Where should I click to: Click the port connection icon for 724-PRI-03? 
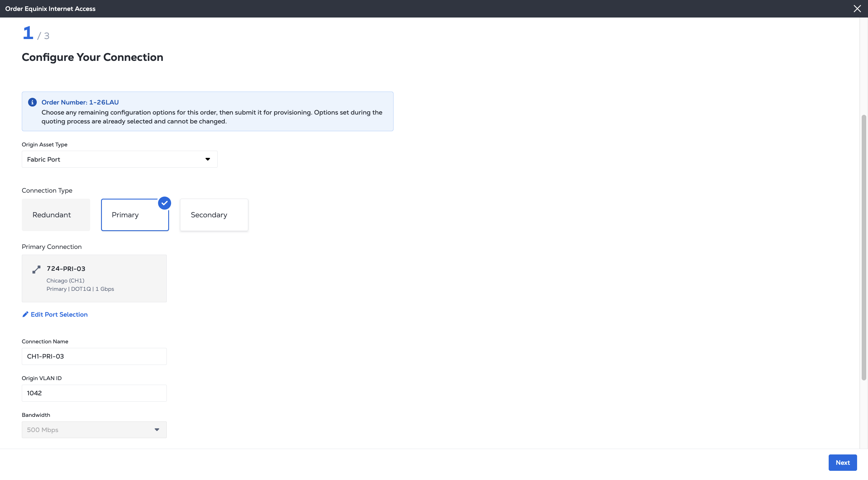(36, 269)
